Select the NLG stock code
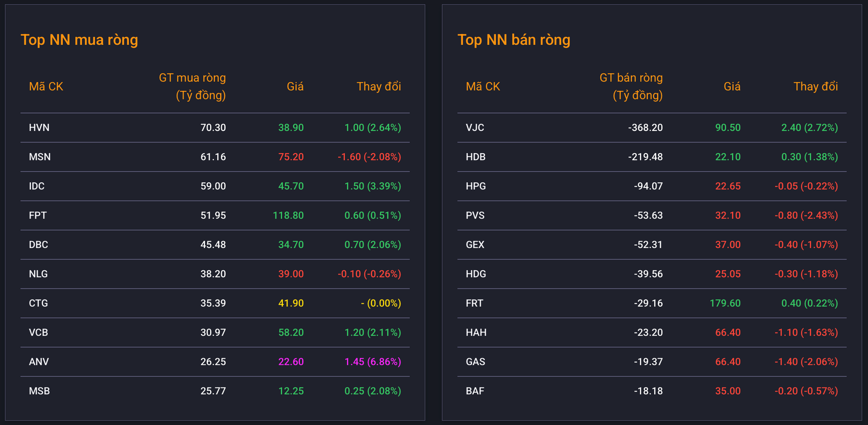868x425 pixels. [x=38, y=274]
